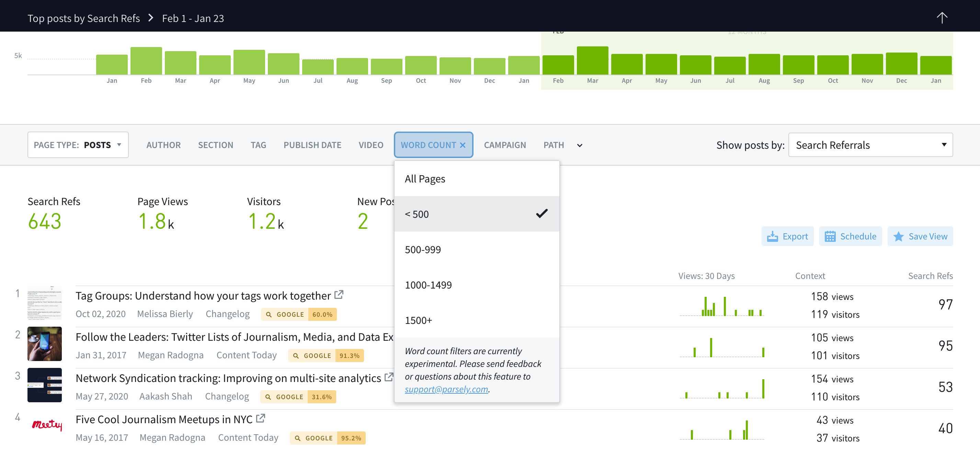The height and width of the screenshot is (450, 980).
Task: Open external link icon for Network Syndication post
Action: [388, 377]
